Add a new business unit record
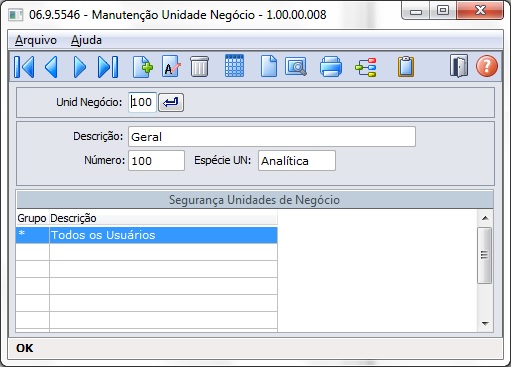The width and height of the screenshot is (512, 367). (x=143, y=67)
